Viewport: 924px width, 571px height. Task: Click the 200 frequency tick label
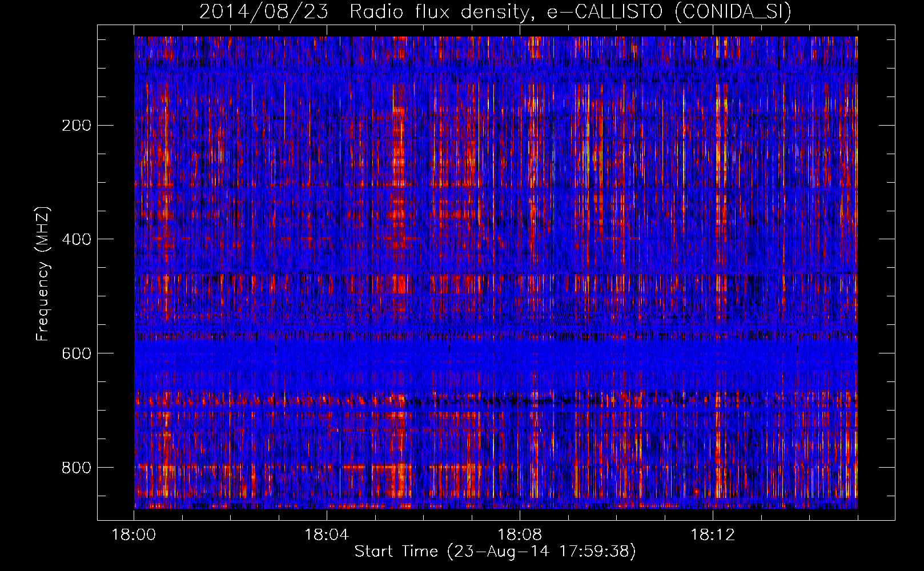click(76, 126)
